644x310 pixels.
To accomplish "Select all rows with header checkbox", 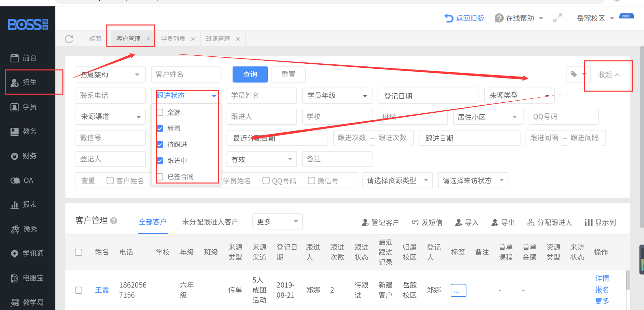I will coord(79,252).
